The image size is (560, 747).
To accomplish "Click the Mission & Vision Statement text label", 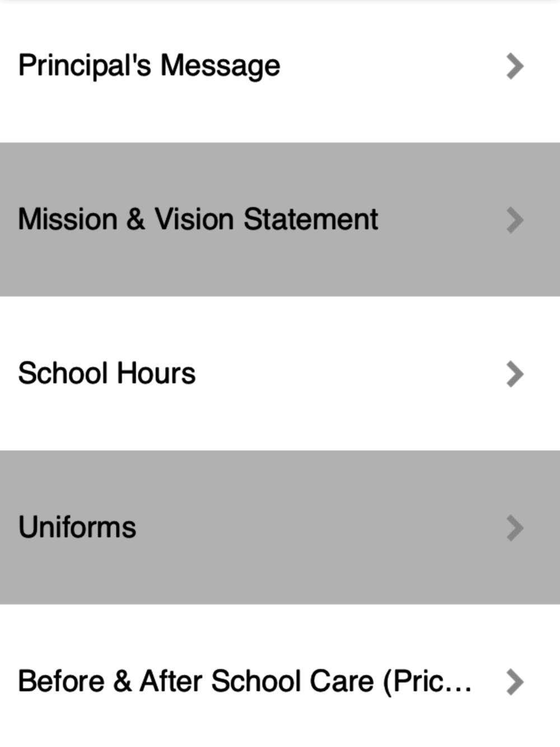I will [198, 219].
